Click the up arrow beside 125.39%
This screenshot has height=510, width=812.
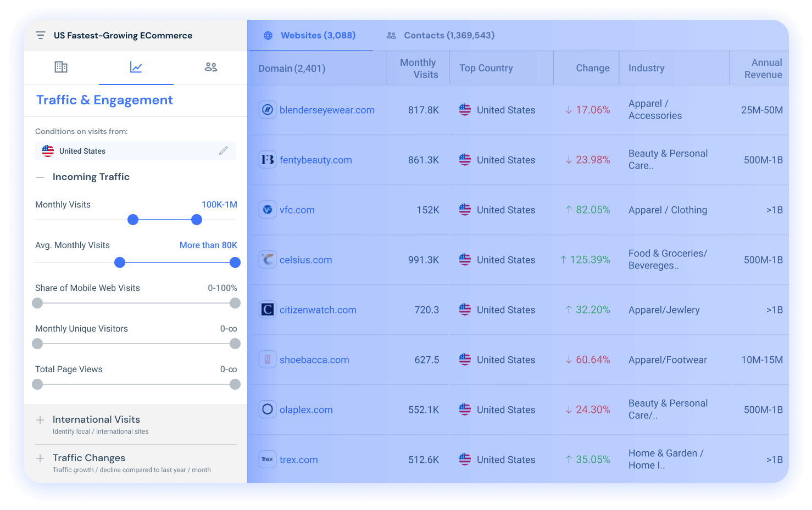pyautogui.click(x=563, y=260)
